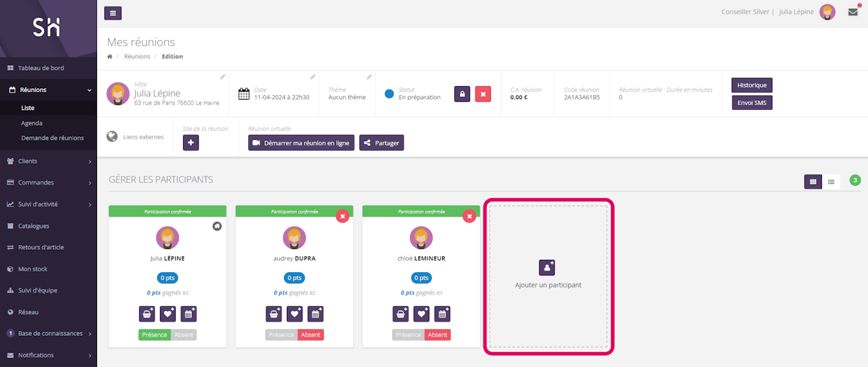The height and width of the screenshot is (367, 868).
Task: Mark audrey DUPRA as Présence
Action: [281, 335]
